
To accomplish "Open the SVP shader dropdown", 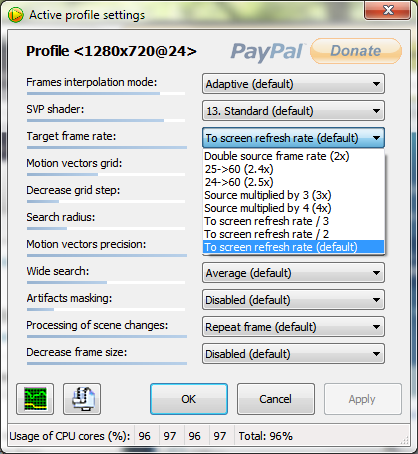I will (293, 111).
